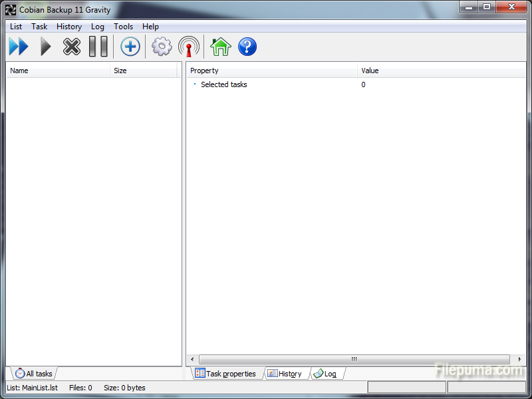Viewport: 532px width, 399px height.
Task: Create new task with plus icon
Action: (130, 47)
